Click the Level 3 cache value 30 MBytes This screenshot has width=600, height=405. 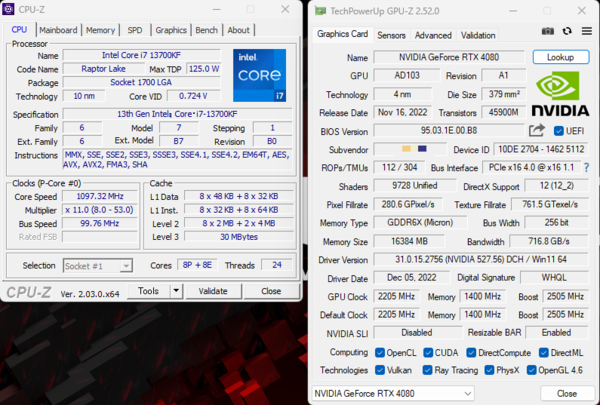(239, 237)
